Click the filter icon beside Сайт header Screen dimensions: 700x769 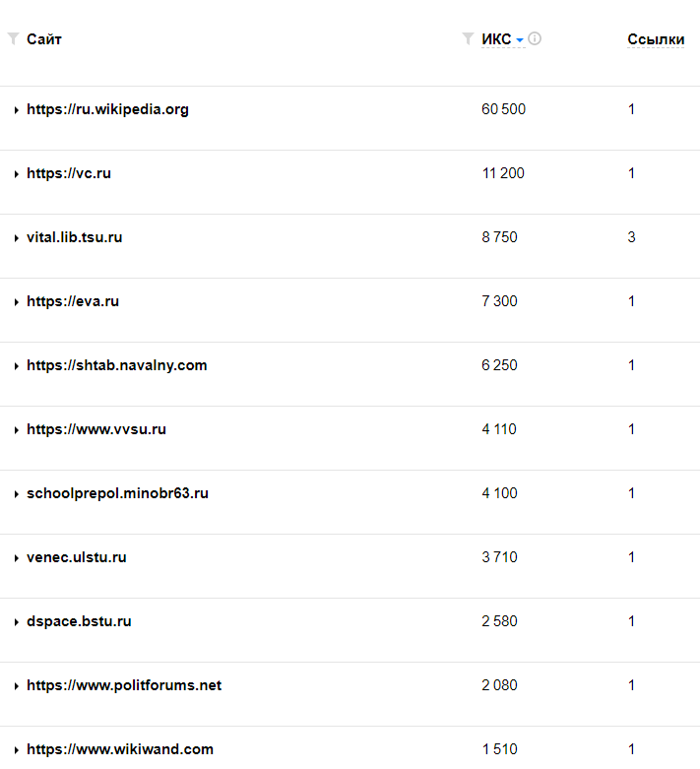[13, 39]
